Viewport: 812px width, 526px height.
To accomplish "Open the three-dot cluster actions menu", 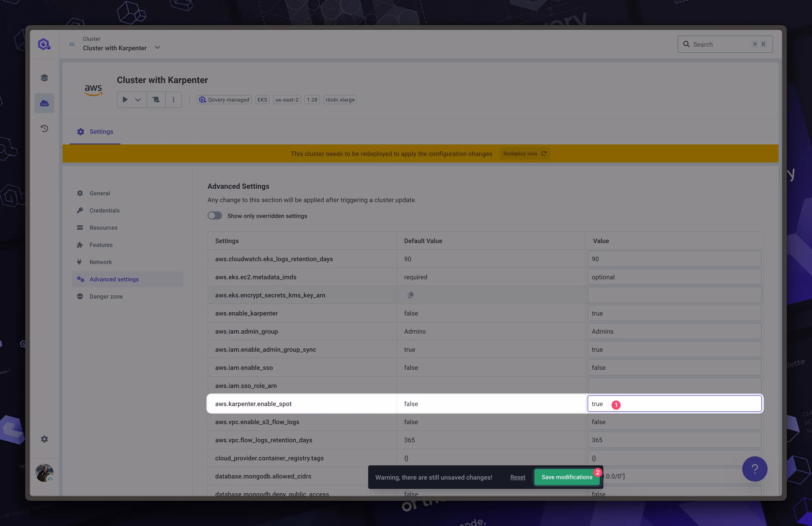I will coord(173,100).
